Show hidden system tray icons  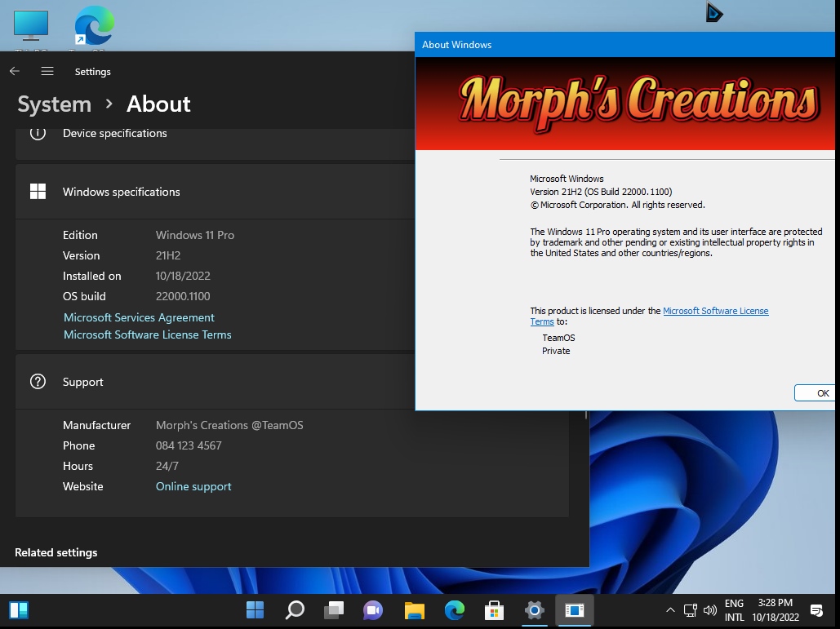[x=670, y=610]
